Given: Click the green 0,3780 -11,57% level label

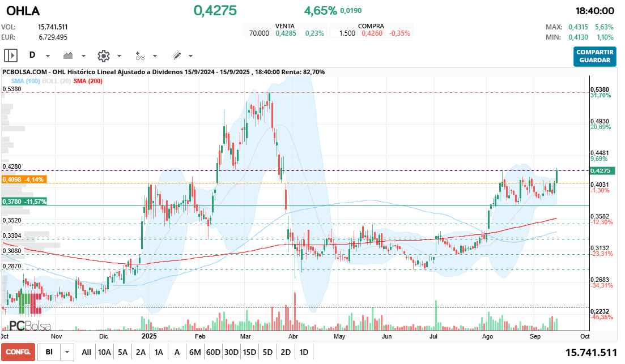Looking at the screenshot, I should 24,202.
